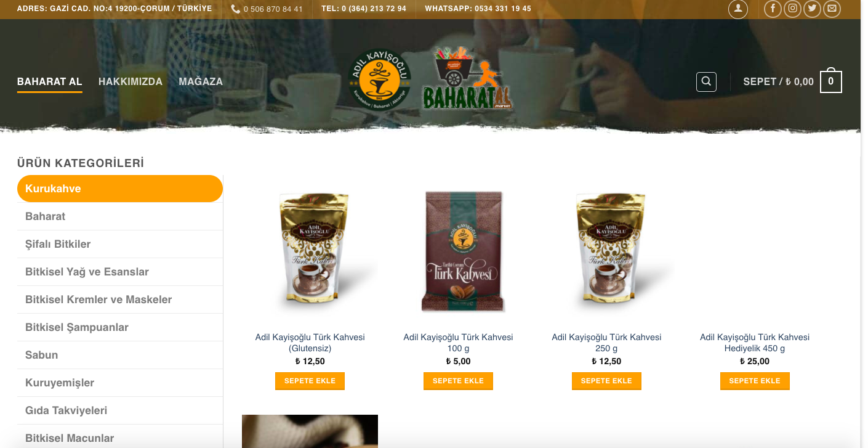This screenshot has height=448, width=868.
Task: Open the Şifalı Bitkiler category
Action: pyautogui.click(x=120, y=244)
